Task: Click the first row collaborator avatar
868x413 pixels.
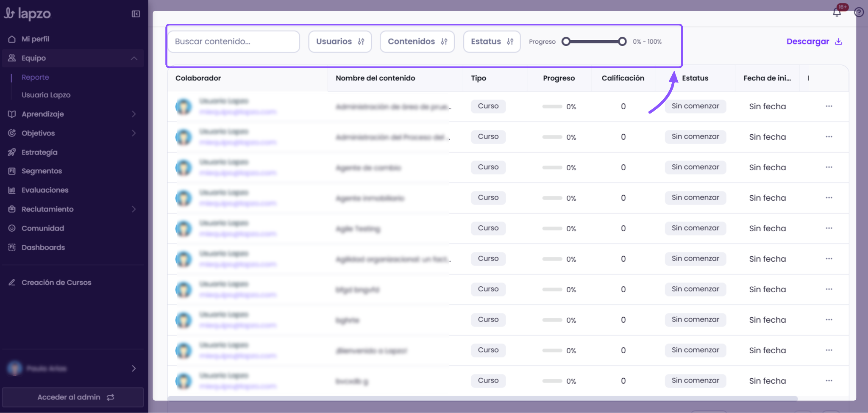Action: pos(184,106)
